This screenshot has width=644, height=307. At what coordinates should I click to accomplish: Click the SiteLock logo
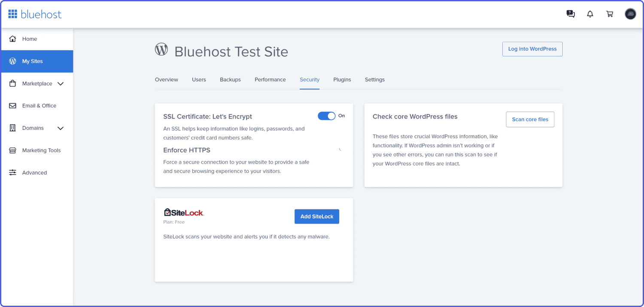coord(184,212)
